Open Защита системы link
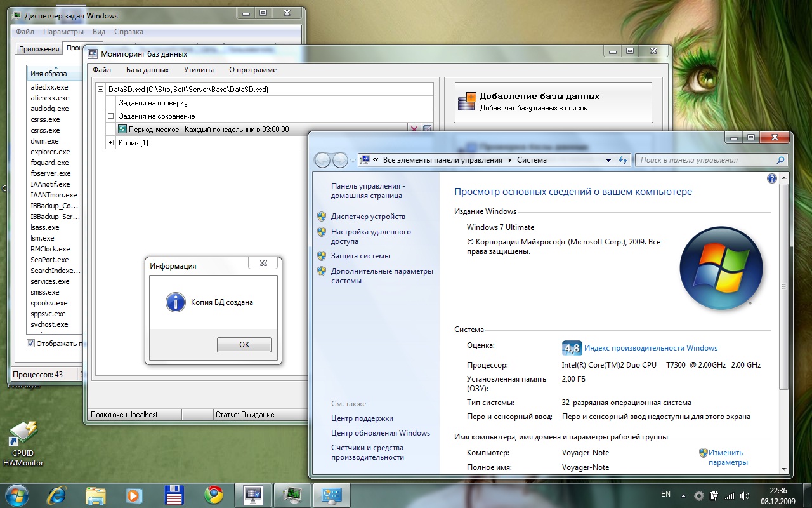Screen dimensions: 812x508 (x=360, y=256)
